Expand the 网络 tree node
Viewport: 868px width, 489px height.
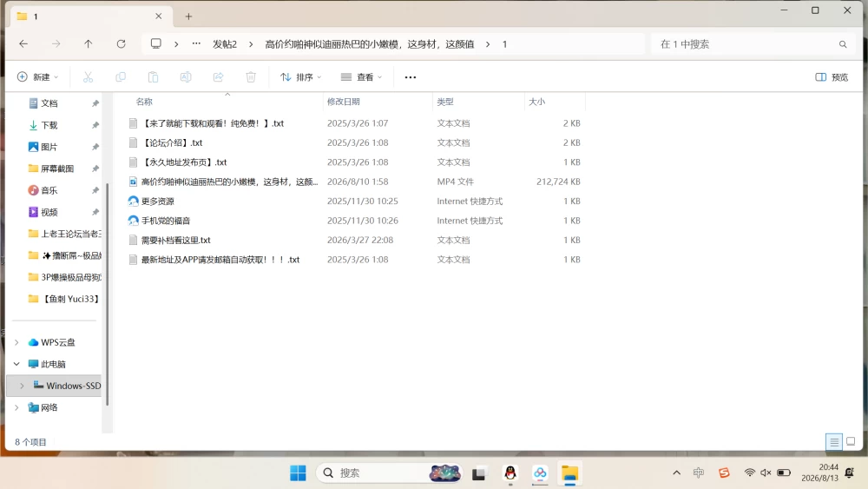(16, 407)
